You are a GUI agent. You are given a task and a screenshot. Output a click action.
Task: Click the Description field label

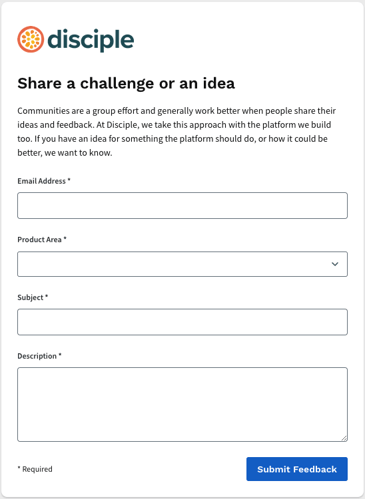click(37, 356)
